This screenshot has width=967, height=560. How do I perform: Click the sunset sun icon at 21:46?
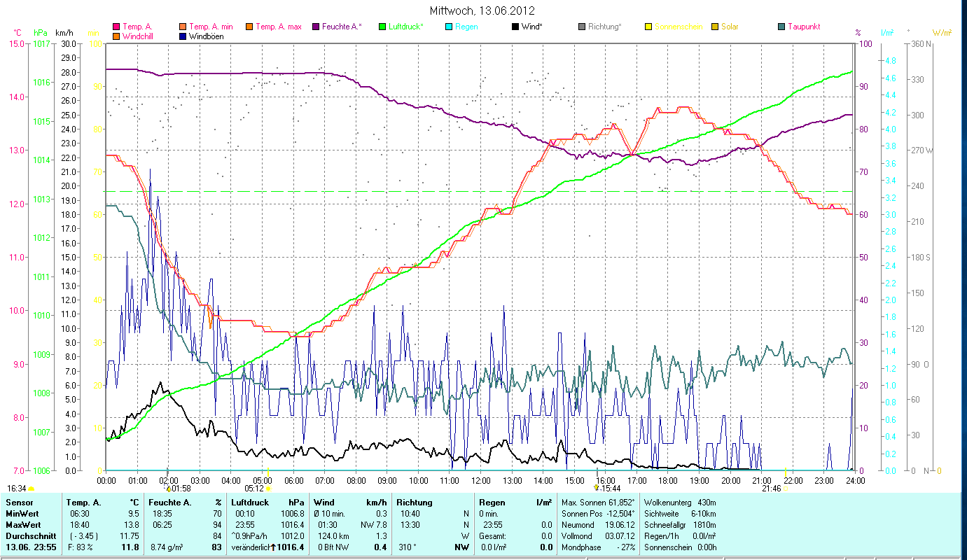(x=786, y=489)
